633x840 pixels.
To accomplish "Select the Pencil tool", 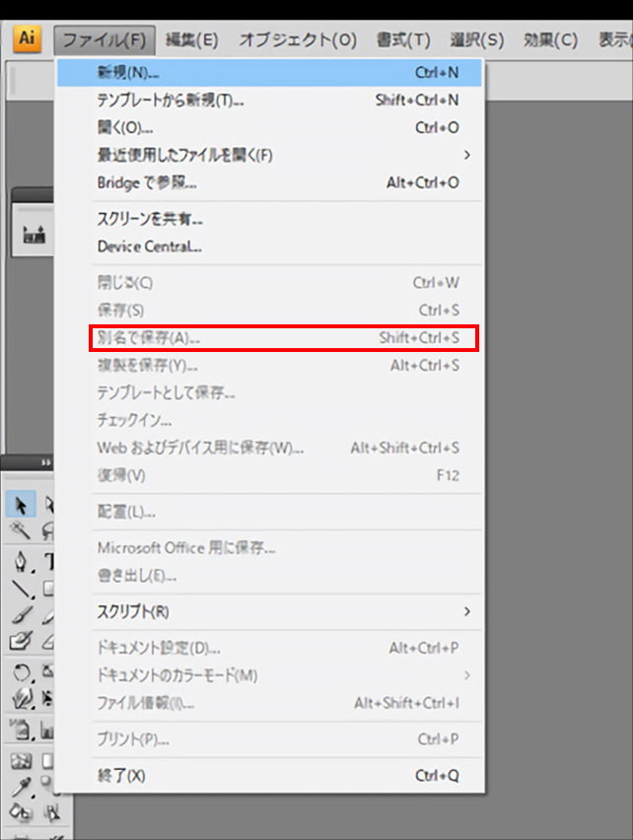I will pyautogui.click(x=48, y=616).
